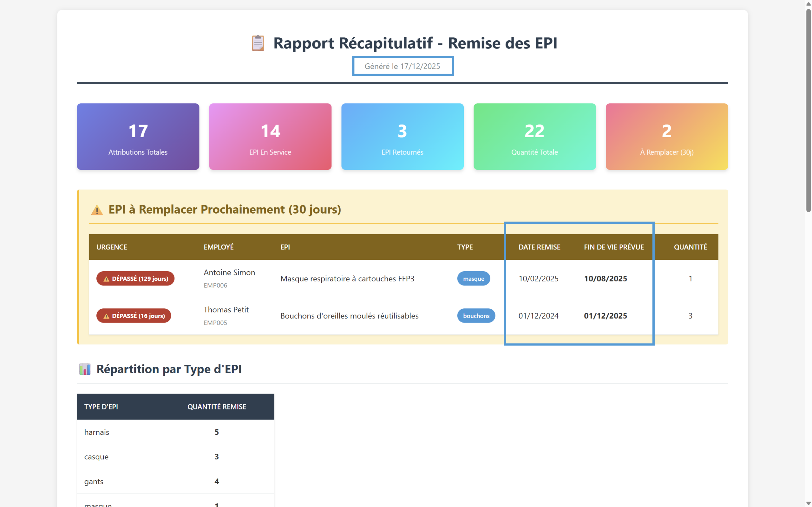Image resolution: width=812 pixels, height=507 pixels.
Task: Click warning icon in DÉPASSÉ 129 jours badge
Action: (x=106, y=279)
